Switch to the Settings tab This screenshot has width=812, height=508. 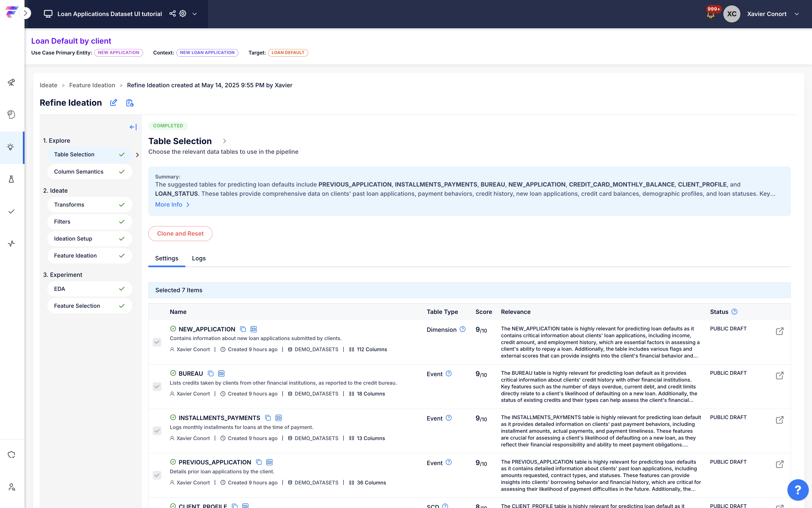pyautogui.click(x=166, y=258)
